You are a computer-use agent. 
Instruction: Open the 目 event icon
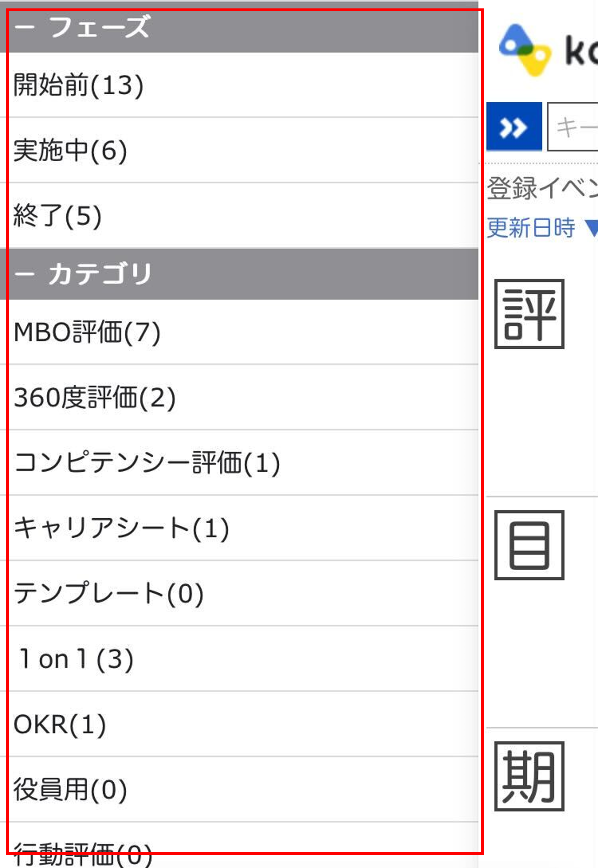530,545
